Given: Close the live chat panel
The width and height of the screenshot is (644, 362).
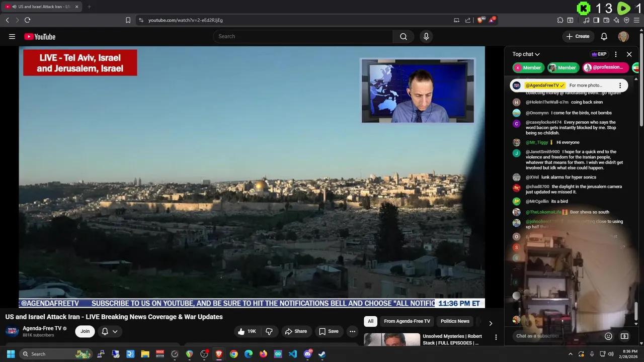Looking at the screenshot, I should 629,54.
